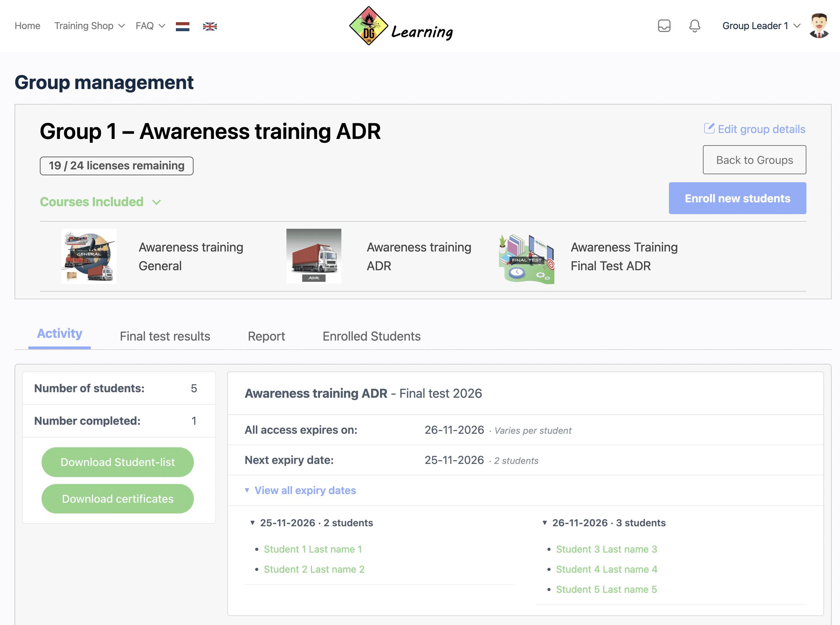
Task: Collapse the 26-11-2026 · 3 students group
Action: point(604,523)
